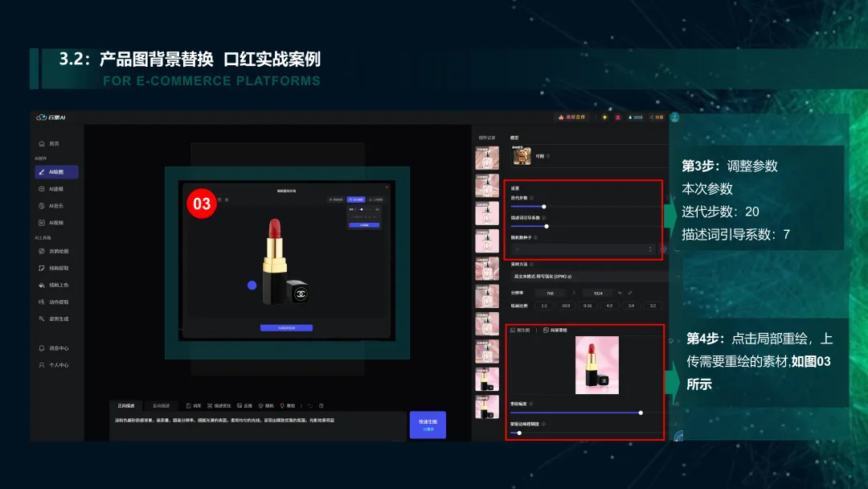868x489 pixels.
Task: Click the resolution width field 768
Action: pos(551,293)
